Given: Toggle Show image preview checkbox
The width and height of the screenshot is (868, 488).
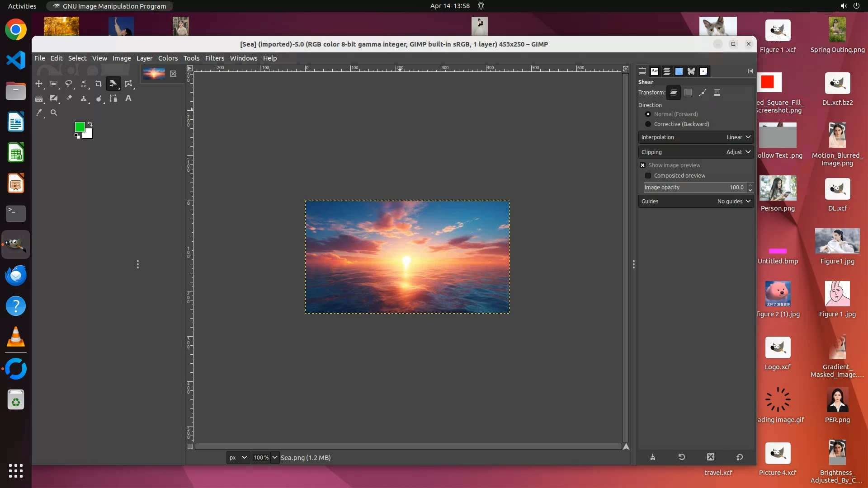Looking at the screenshot, I should coord(643,165).
